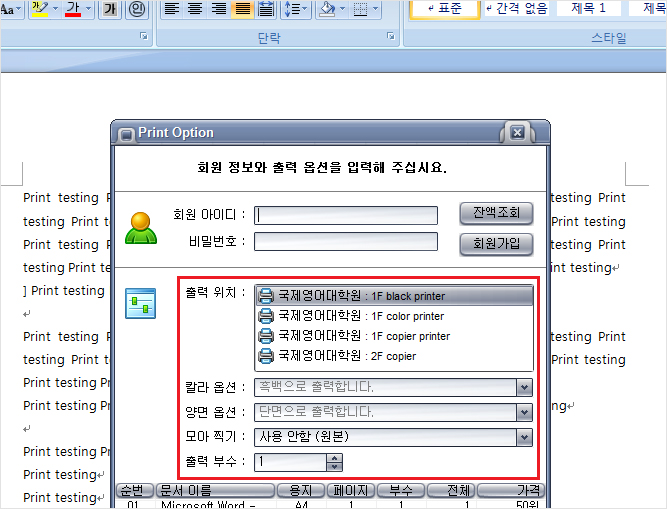667x509 pixels.
Task: Sort by 순번 column header
Action: point(135,490)
